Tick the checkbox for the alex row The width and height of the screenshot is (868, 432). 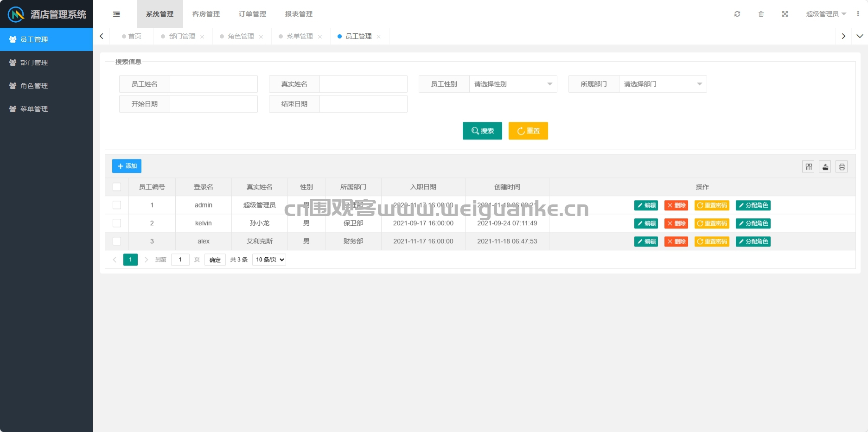[x=117, y=241]
